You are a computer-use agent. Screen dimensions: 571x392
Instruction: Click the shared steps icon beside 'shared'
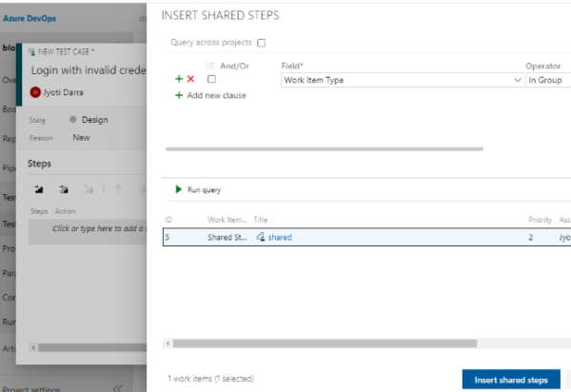260,237
